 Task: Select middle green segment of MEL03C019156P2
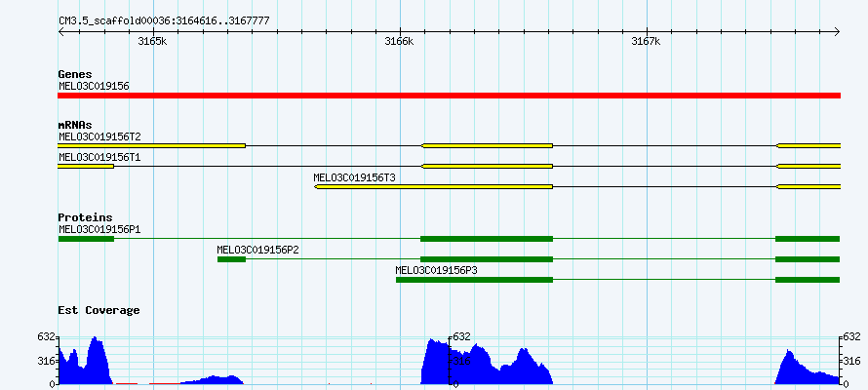point(487,259)
